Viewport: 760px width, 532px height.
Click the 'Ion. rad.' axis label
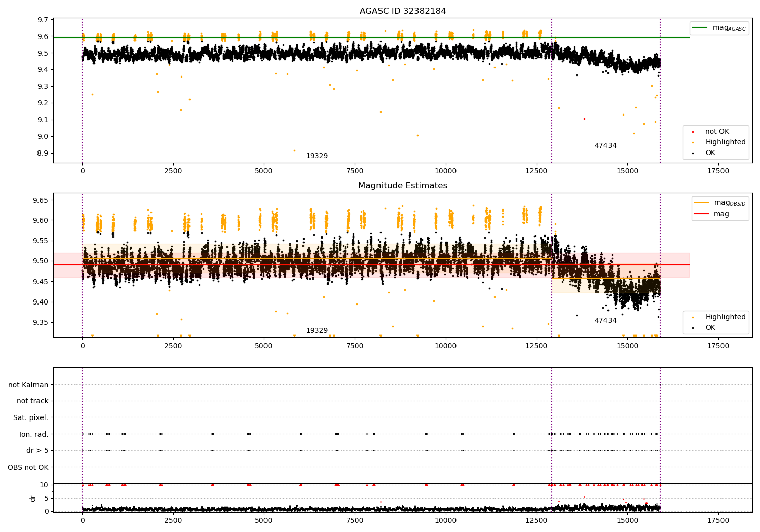tap(33, 434)
